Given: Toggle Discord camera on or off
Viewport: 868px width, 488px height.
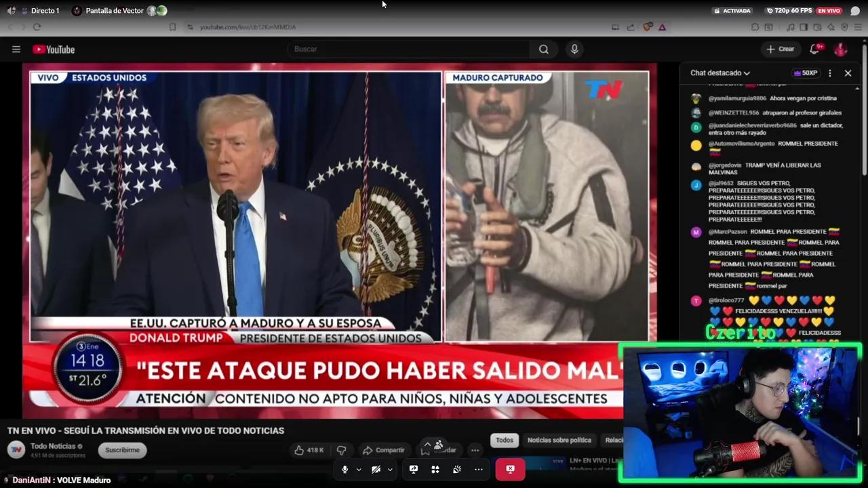Looking at the screenshot, I should pos(376,469).
